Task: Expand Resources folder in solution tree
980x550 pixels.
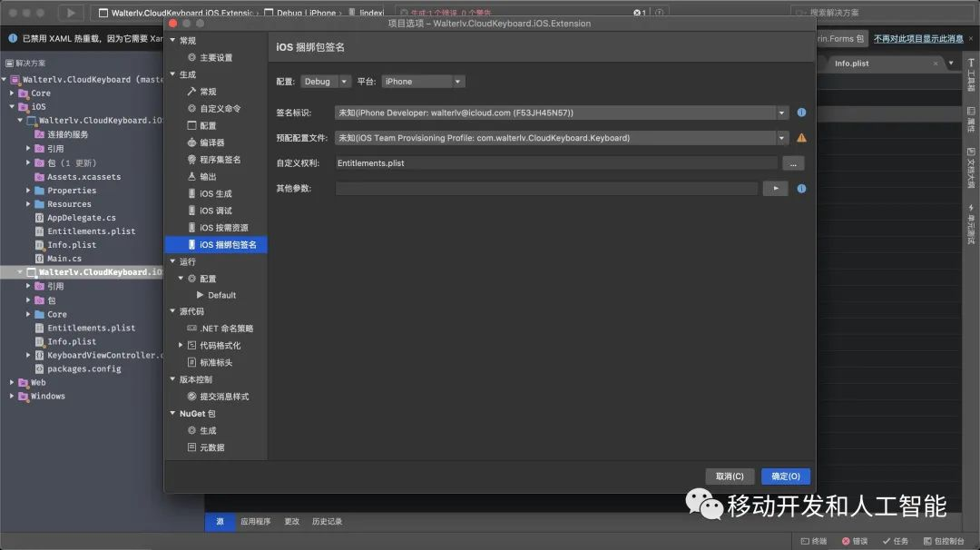Action: point(28,203)
